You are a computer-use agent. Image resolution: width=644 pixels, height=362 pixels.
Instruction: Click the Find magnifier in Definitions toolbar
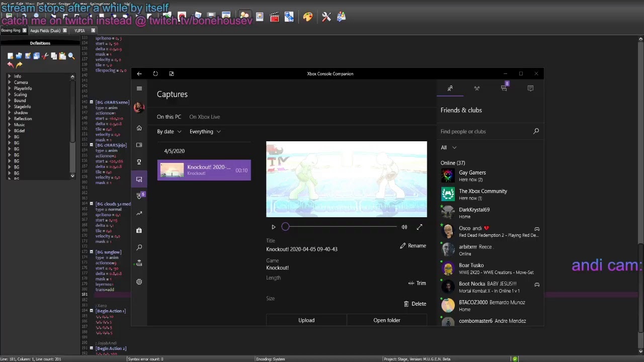point(71,56)
